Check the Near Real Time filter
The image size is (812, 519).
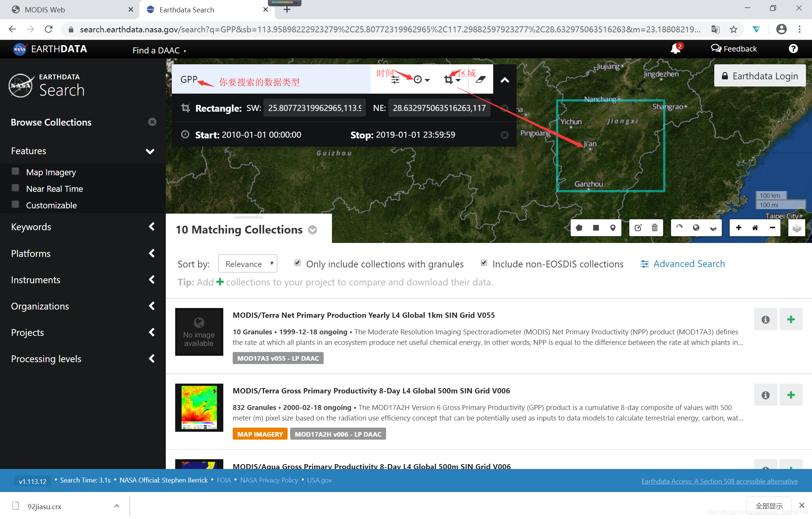(16, 188)
